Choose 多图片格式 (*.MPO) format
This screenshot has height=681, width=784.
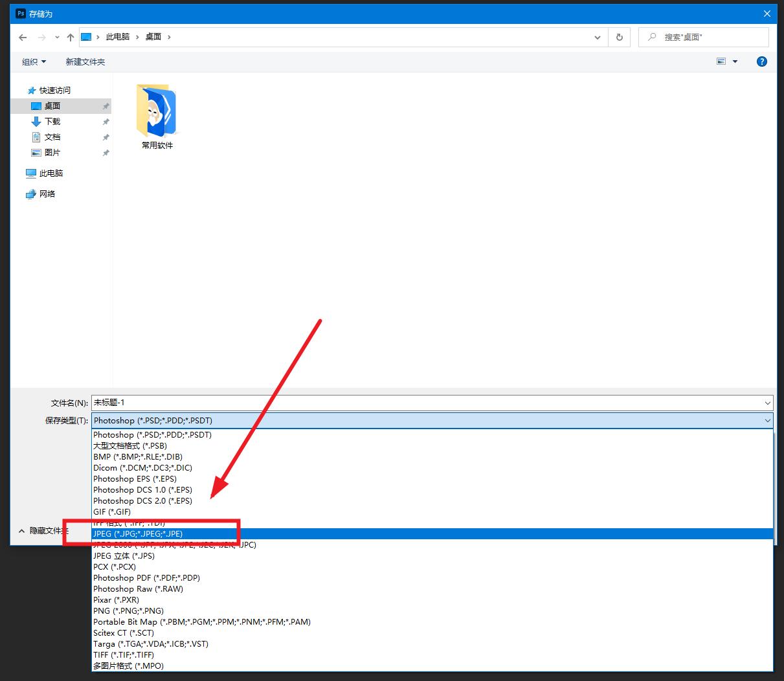point(432,666)
